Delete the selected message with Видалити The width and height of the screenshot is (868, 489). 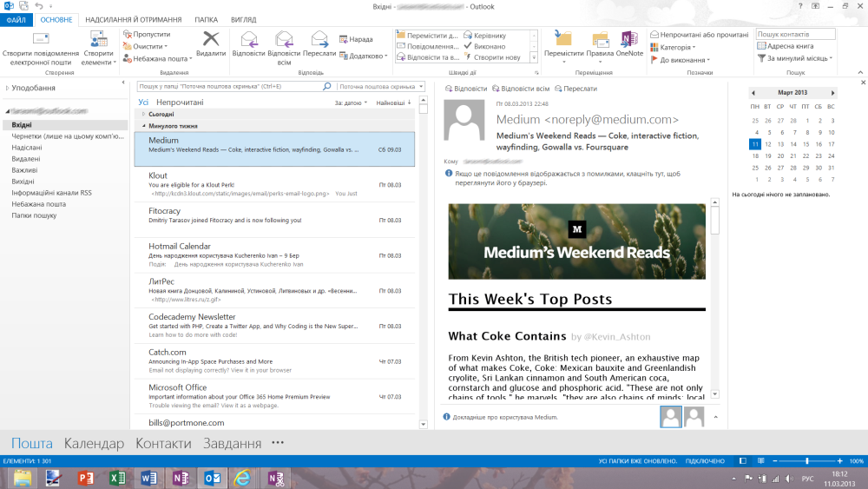[x=211, y=44]
